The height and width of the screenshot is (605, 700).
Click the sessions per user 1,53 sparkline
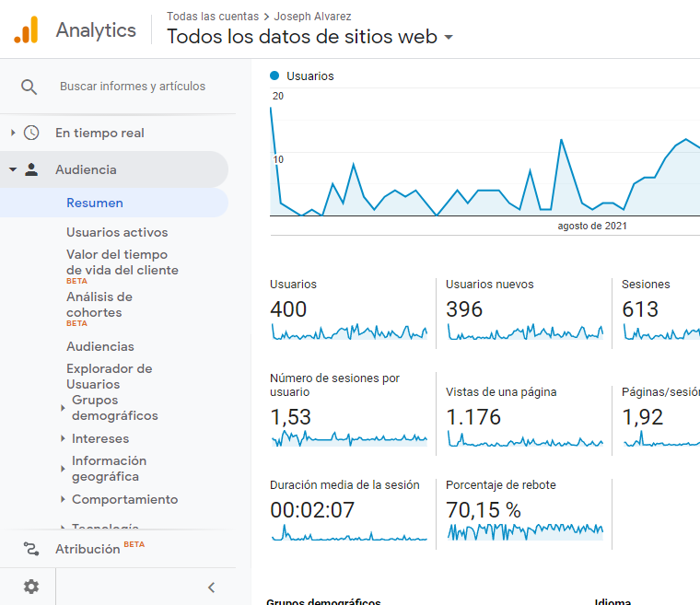(349, 438)
